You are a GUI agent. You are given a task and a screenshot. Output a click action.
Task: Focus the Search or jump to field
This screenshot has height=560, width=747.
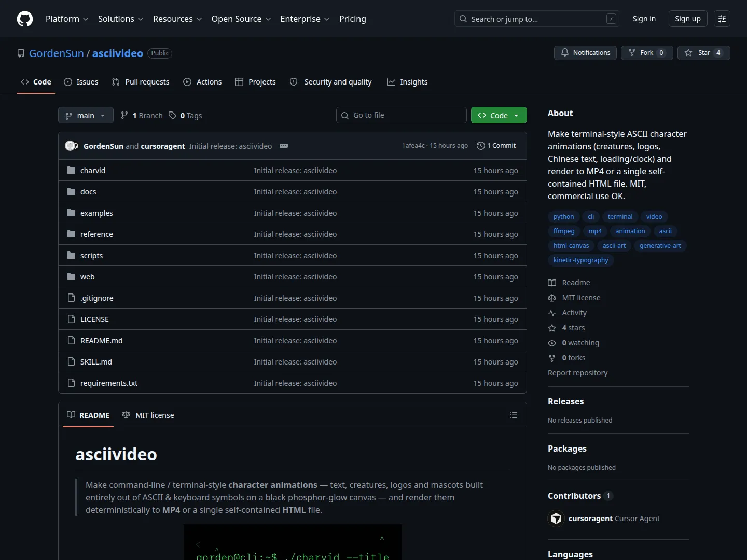pyautogui.click(x=537, y=19)
